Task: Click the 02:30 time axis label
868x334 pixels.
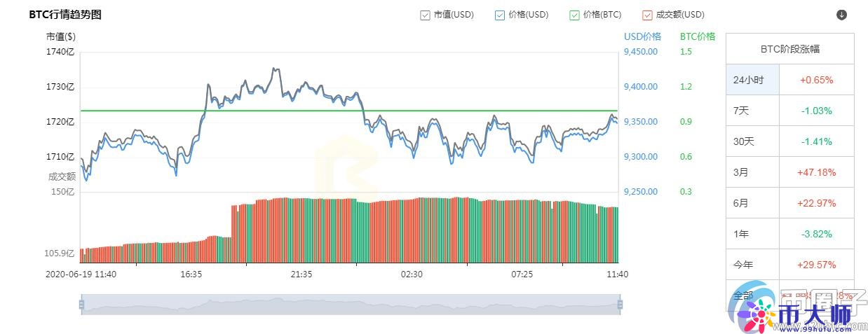Action: click(x=412, y=274)
